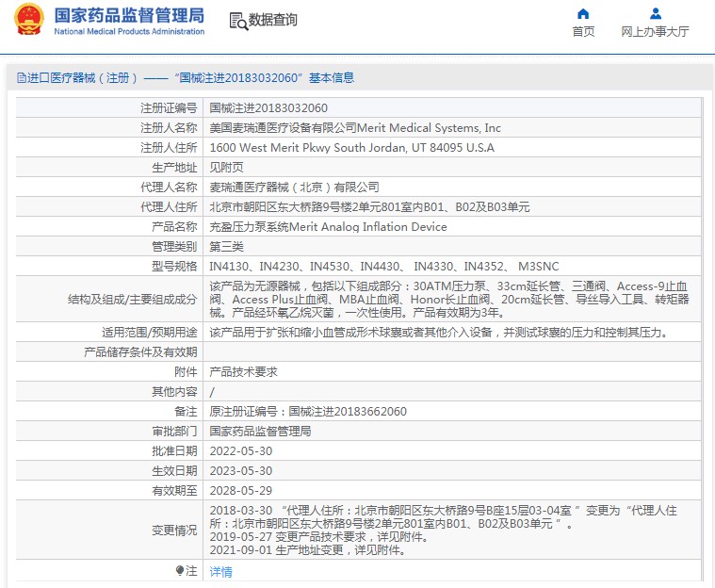Open the 详情 link
715x588 pixels.
(220, 572)
